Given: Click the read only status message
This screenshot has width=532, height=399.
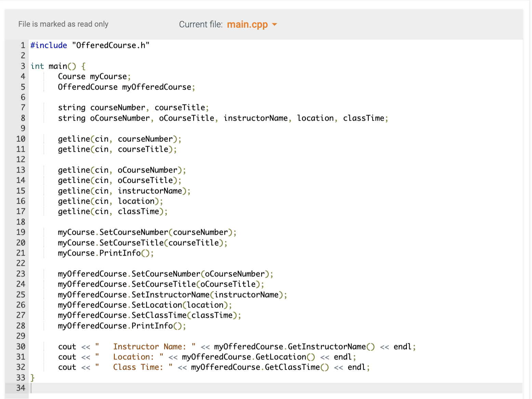Looking at the screenshot, I should click(x=63, y=24).
